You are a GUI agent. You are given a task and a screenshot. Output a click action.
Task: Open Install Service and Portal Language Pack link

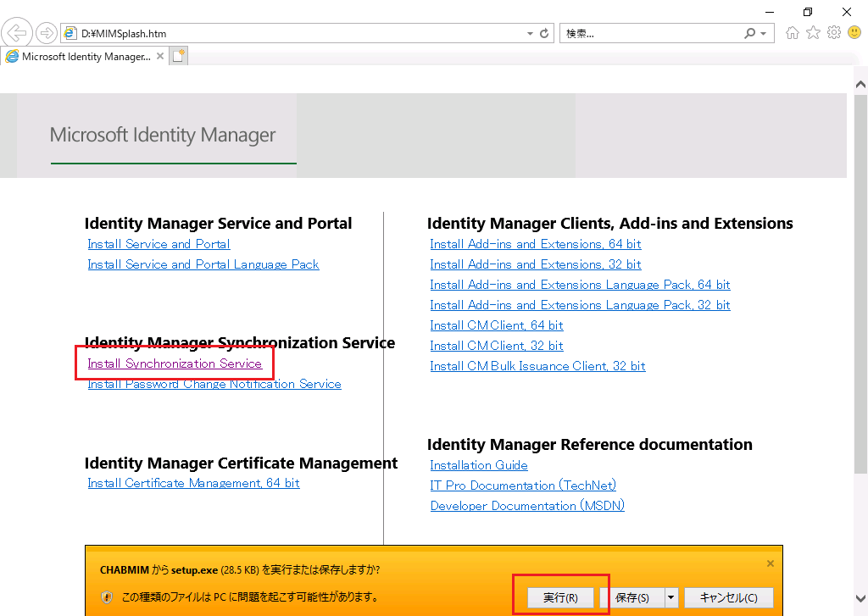pos(203,264)
